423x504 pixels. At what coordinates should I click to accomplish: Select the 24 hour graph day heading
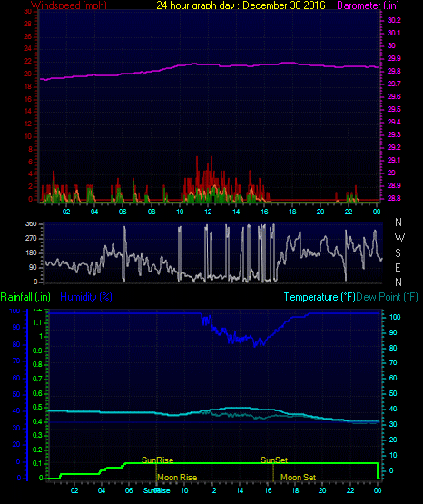pyautogui.click(x=241, y=5)
